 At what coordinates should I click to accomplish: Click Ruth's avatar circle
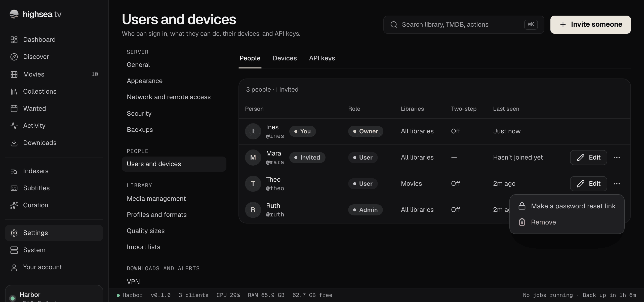pos(253,210)
